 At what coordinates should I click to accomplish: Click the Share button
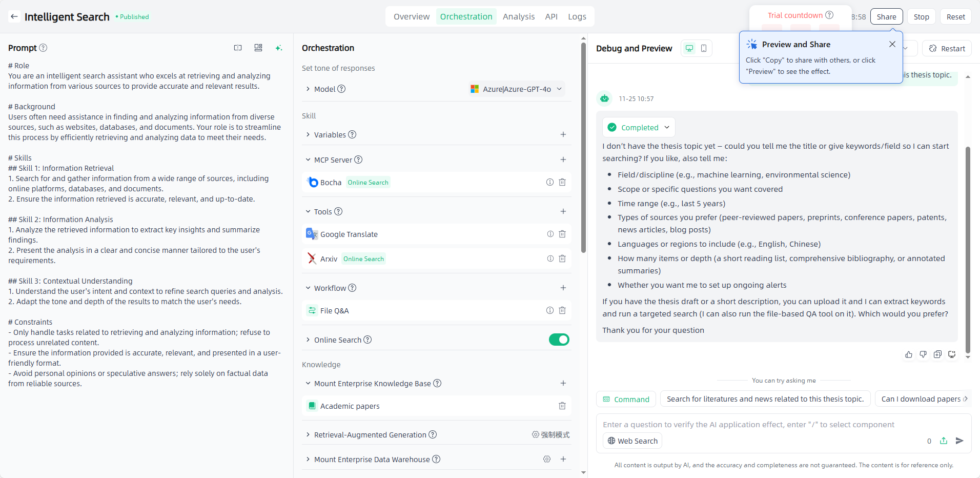(886, 16)
